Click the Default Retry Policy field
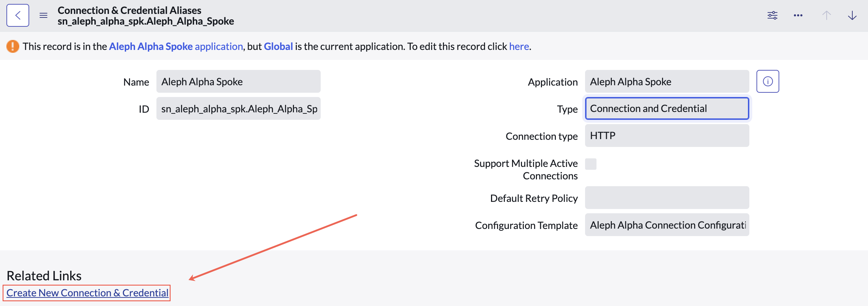Image resolution: width=868 pixels, height=306 pixels. click(x=667, y=198)
